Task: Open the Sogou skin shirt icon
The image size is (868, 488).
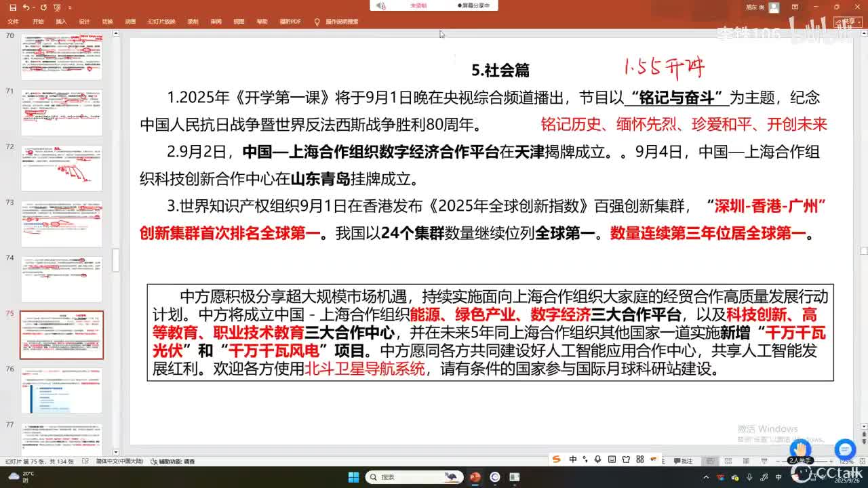Action: [x=627, y=460]
